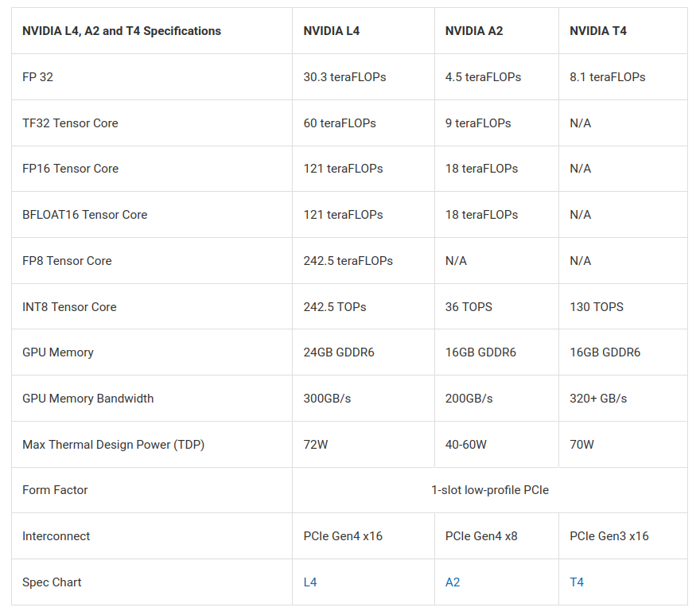Open the A2 spec chart link
Viewport: 700px width, 615px height.
[x=453, y=582]
